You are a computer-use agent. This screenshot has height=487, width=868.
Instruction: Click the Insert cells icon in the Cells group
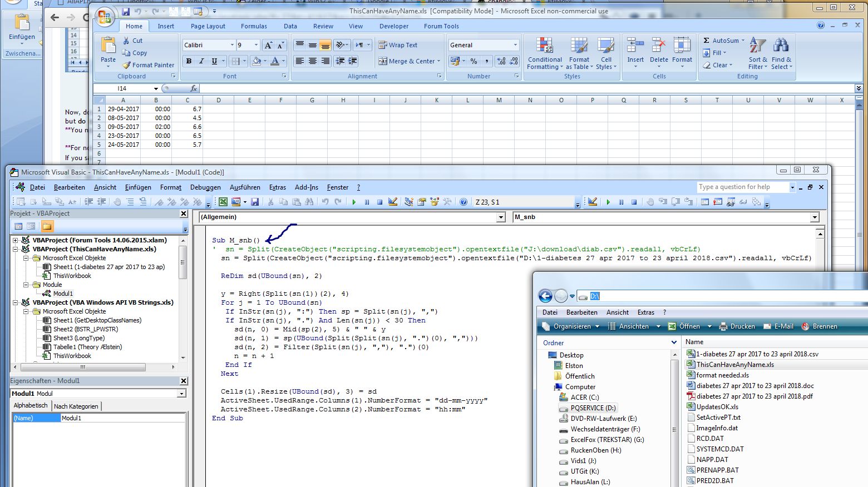[x=635, y=46]
